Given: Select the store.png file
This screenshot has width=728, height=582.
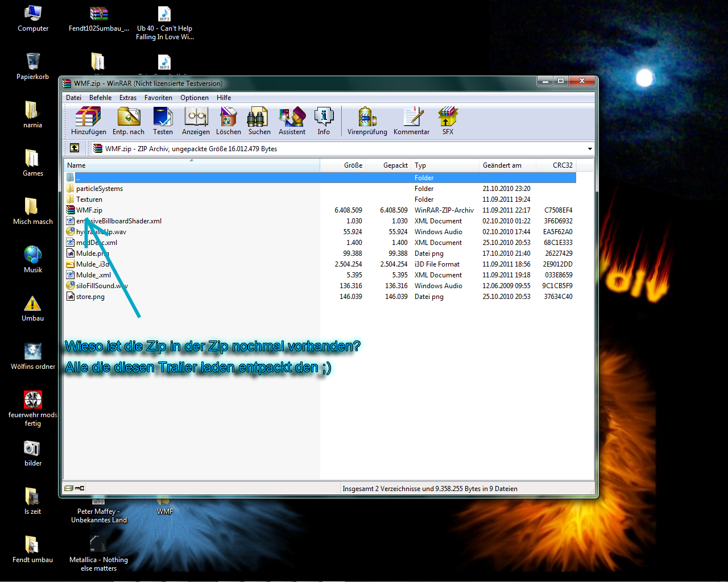Looking at the screenshot, I should coord(320,297).
